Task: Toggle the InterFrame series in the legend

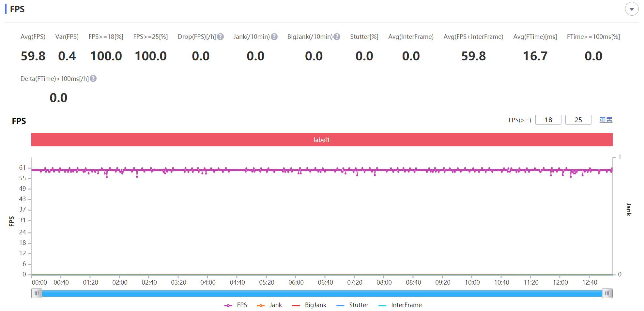Action: point(400,305)
